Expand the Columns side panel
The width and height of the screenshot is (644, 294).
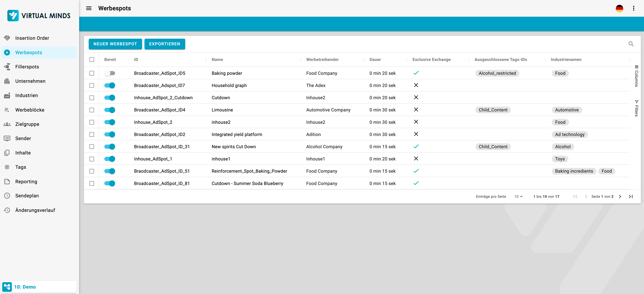click(637, 76)
